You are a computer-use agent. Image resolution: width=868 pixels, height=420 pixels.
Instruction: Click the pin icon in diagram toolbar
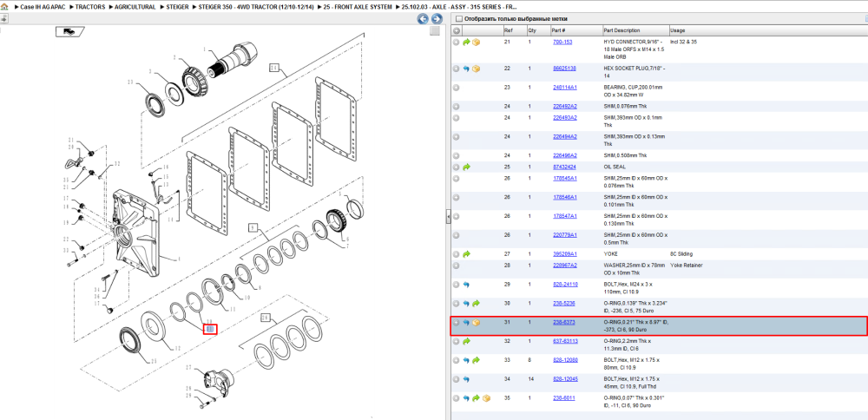click(3, 18)
